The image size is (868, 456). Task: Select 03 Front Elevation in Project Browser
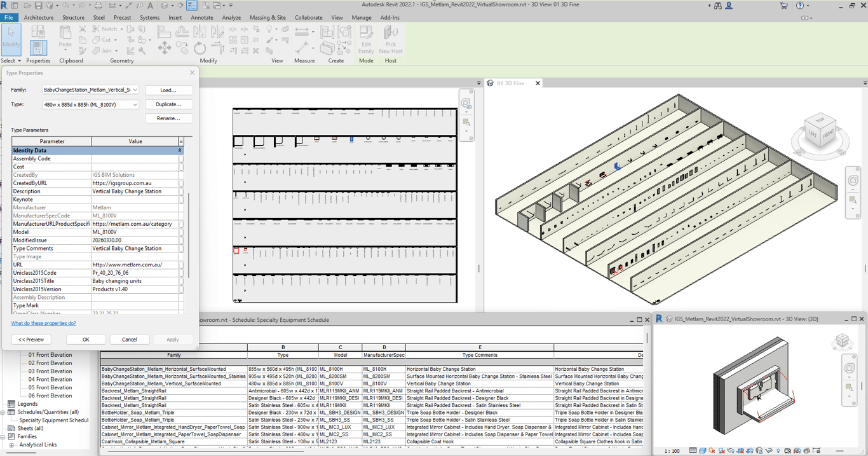tap(50, 371)
